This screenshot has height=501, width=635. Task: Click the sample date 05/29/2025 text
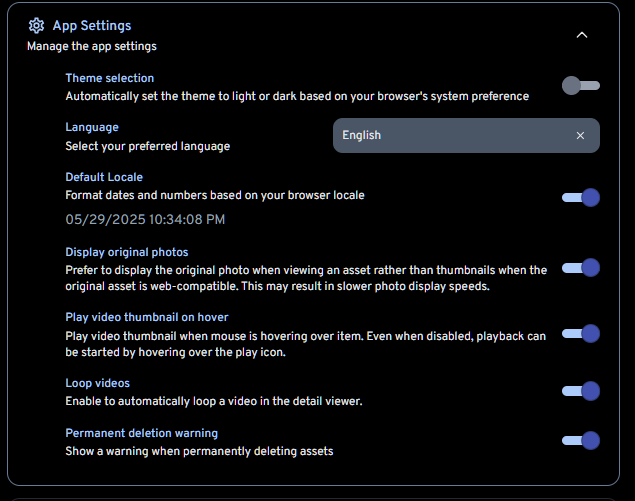[145, 219]
